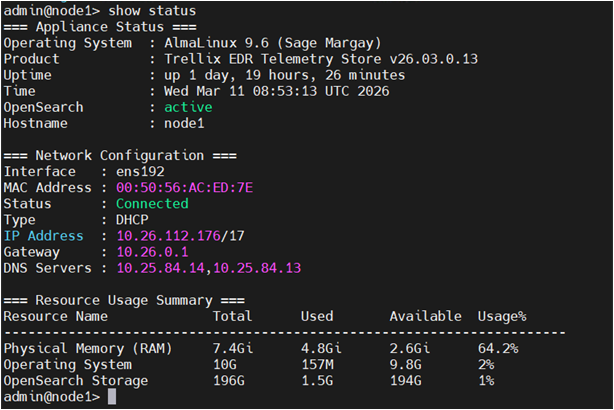
Task: Click the terminal cursor at bottom prompt
Action: pos(112,396)
